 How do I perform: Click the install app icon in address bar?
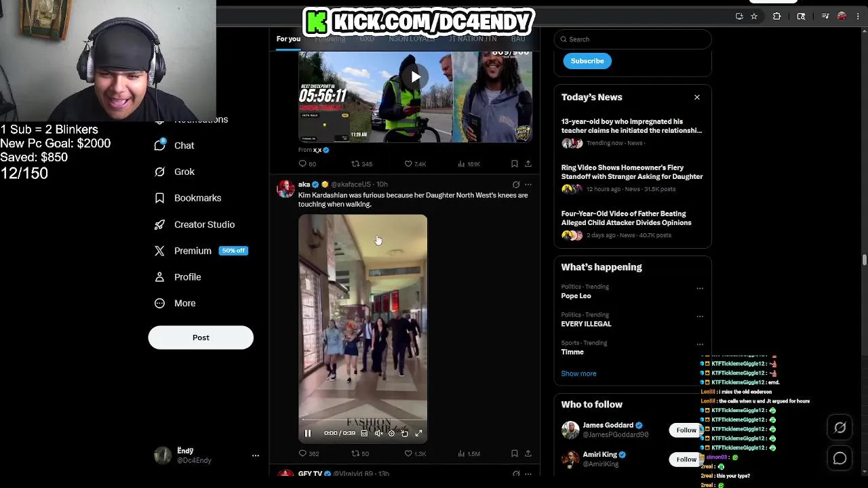click(x=739, y=16)
